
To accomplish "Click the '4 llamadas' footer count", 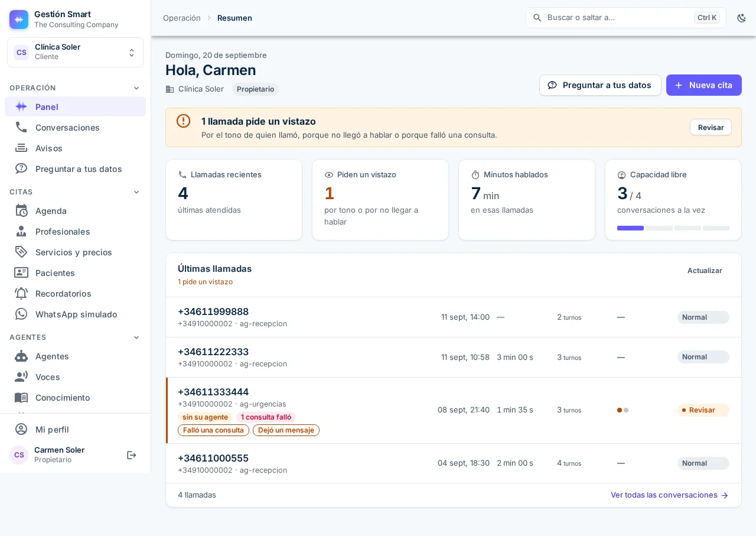I will pyautogui.click(x=197, y=495).
